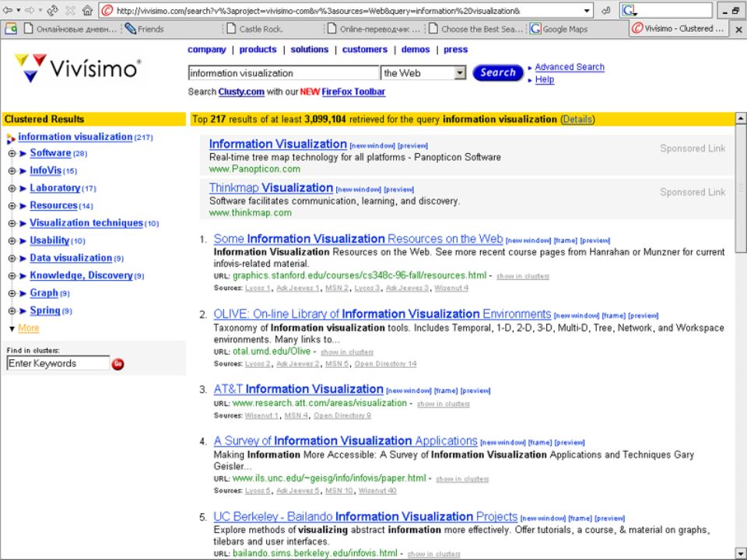This screenshot has height=560, width=747.
Task: Open Some Information Visualization Resources result
Action: tap(358, 239)
